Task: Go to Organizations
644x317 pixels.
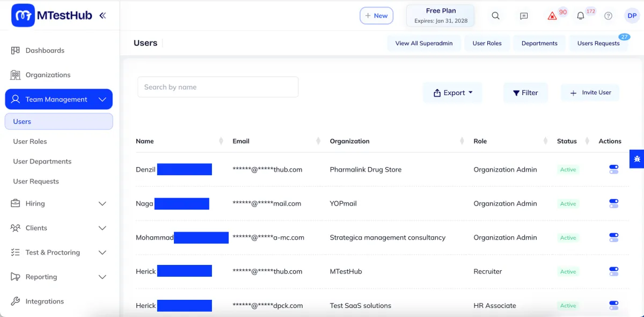Action: click(48, 75)
